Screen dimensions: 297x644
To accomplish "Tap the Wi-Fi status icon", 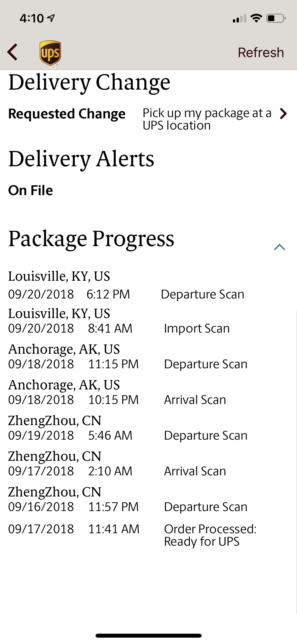I will click(256, 18).
